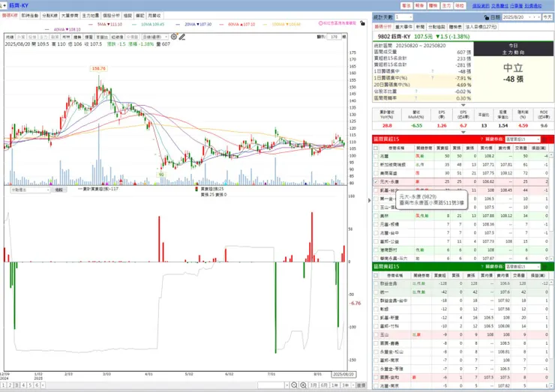Click the 凱基-新豐 row in sell list
Screen dimensions: 555x392
pos(461,317)
